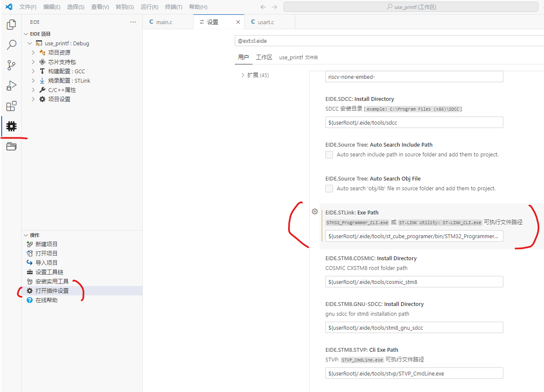Viewport: 544px width, 392px height.
Task: Click the 新建项目 icon
Action: (30, 244)
